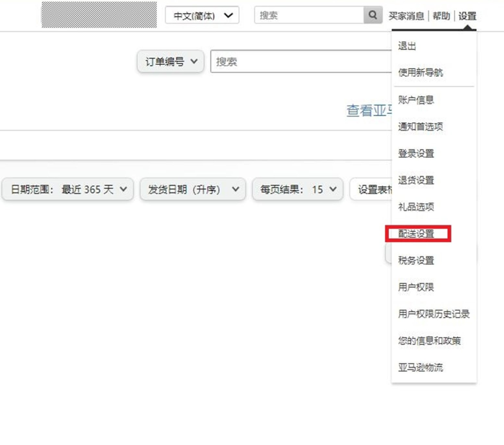504x445 pixels.
Task: Change 每页结果 15 results per page
Action: 297,189
